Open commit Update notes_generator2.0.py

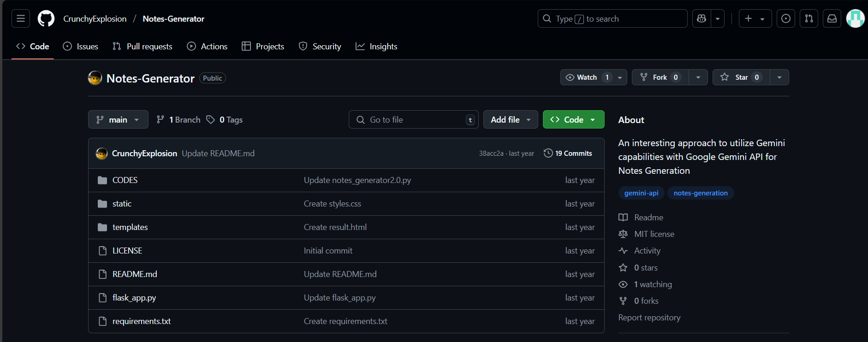pos(357,180)
